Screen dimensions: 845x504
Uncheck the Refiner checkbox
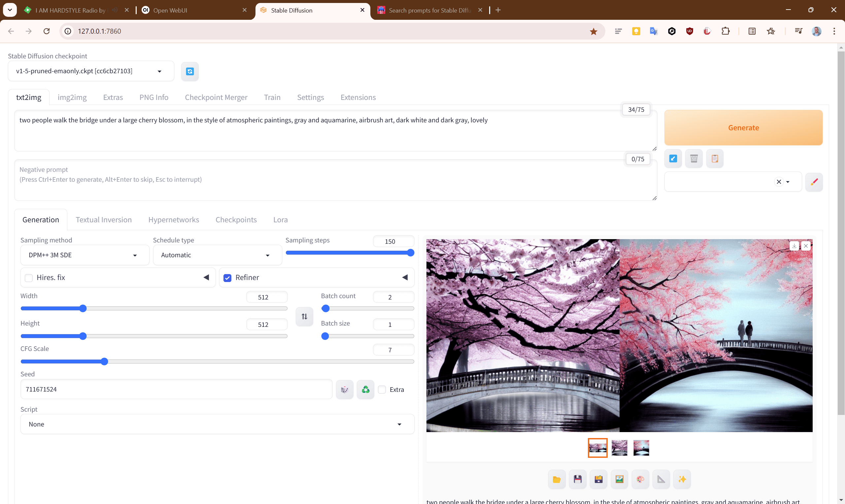pyautogui.click(x=227, y=278)
